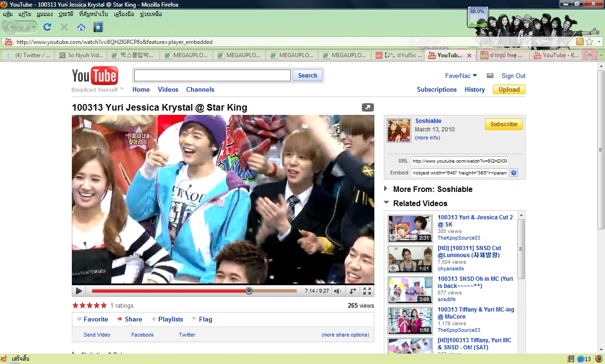The width and height of the screenshot is (605, 364).
Task: Select the video URL text field
Action: click(x=459, y=161)
